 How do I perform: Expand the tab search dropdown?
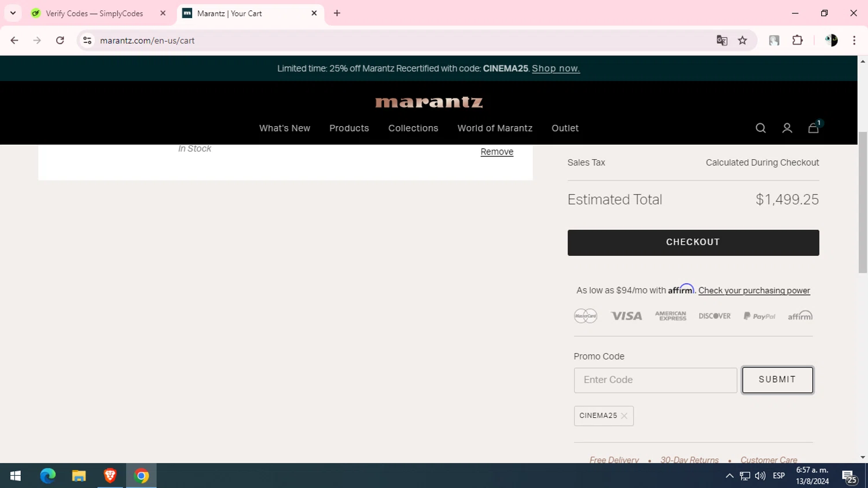click(13, 13)
